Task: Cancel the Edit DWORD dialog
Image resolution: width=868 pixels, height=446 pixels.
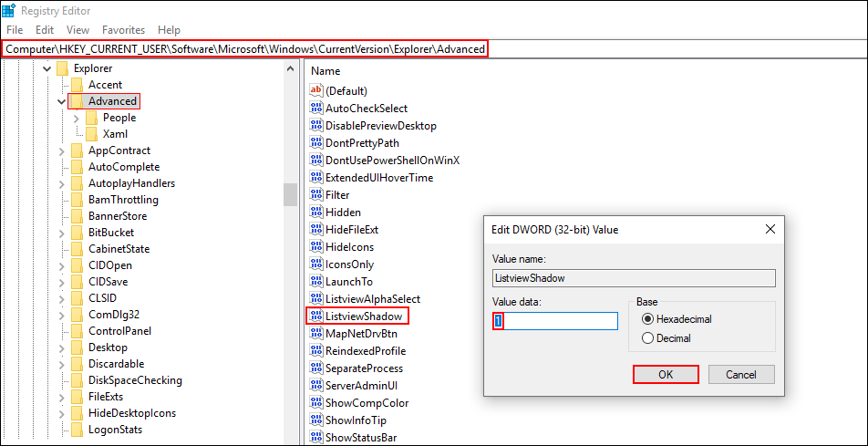Action: [741, 375]
